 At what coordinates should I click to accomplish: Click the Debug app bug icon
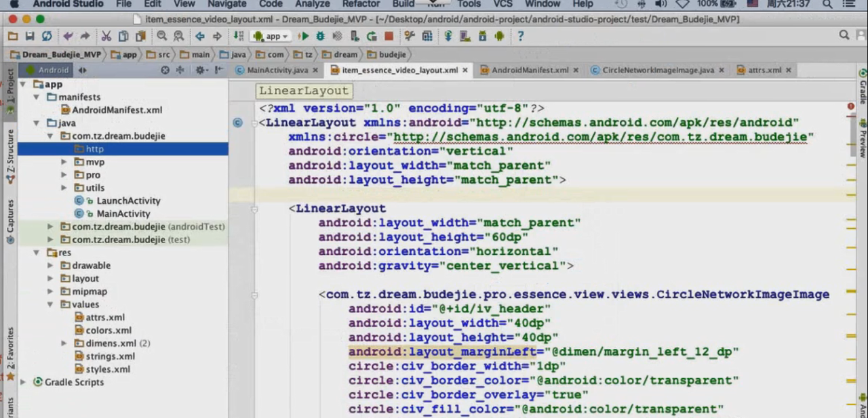click(320, 36)
